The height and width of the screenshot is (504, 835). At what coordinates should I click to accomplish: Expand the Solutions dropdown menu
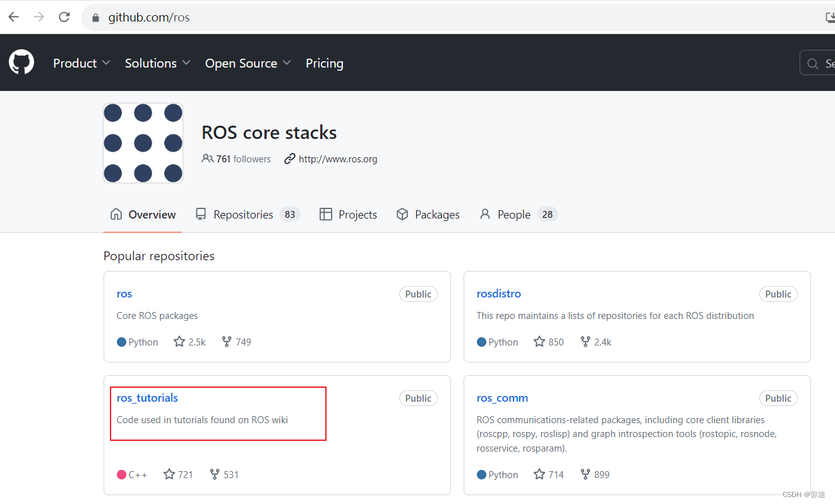coord(158,63)
